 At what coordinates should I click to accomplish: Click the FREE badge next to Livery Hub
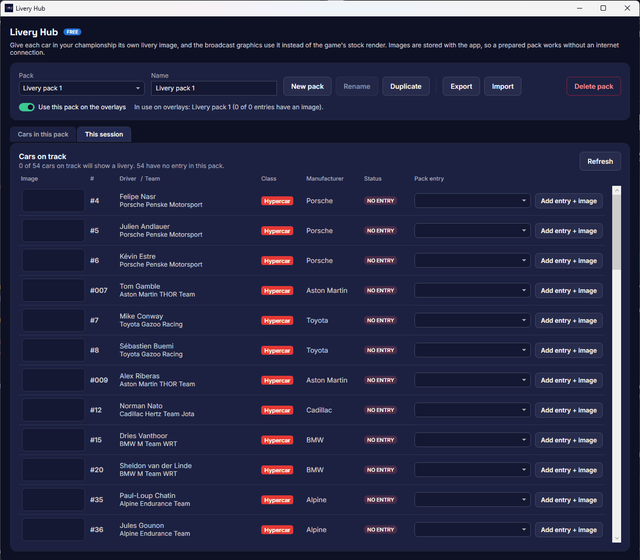pyautogui.click(x=72, y=32)
